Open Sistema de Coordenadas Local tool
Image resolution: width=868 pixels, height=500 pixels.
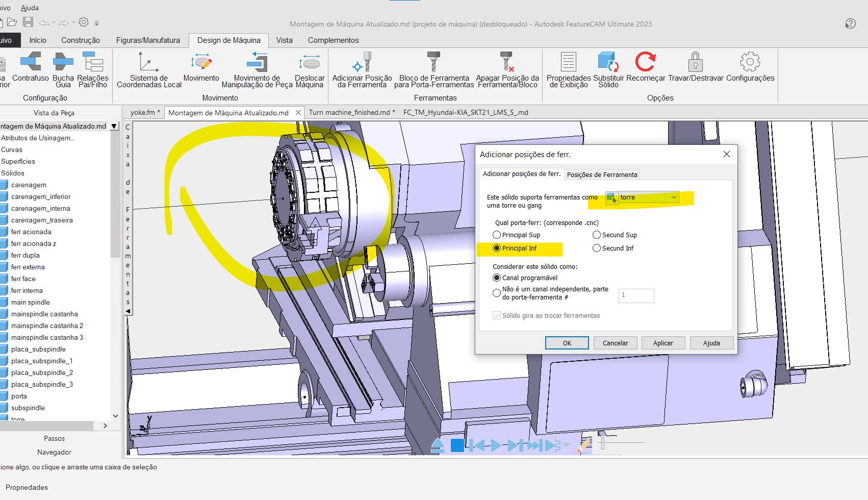tap(148, 63)
